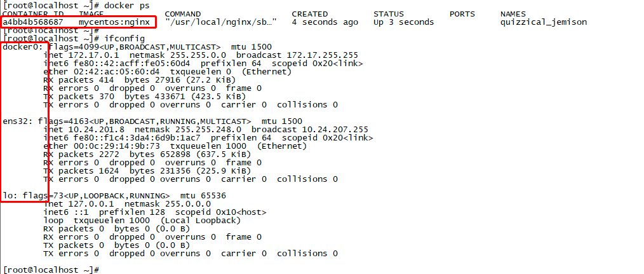Click the loopback address 127.0.0.1

[x=91, y=203]
